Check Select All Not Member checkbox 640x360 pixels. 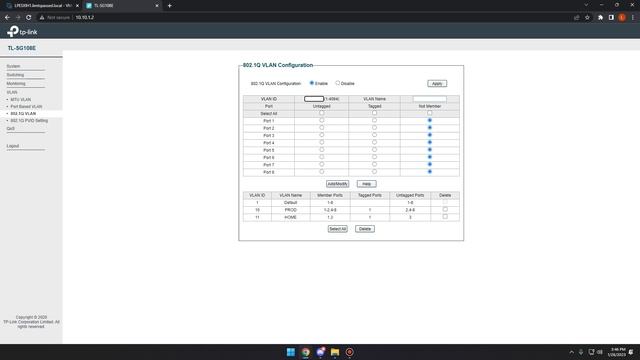429,113
